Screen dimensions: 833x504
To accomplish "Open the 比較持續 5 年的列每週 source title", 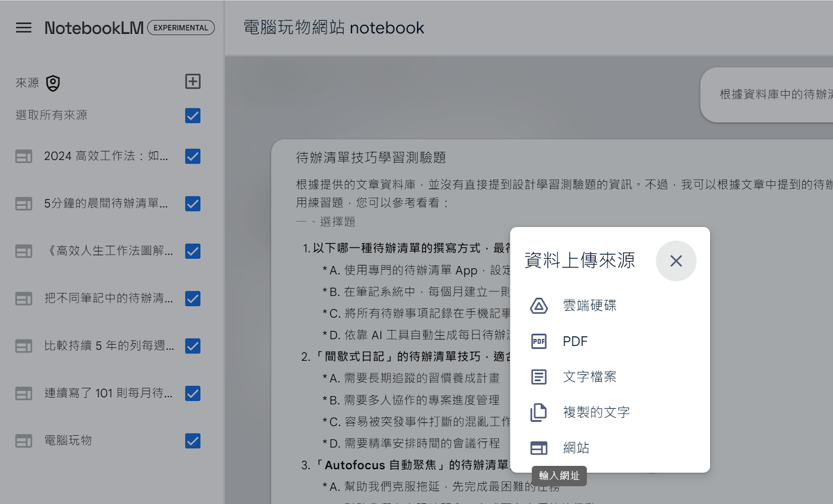I will [x=109, y=346].
